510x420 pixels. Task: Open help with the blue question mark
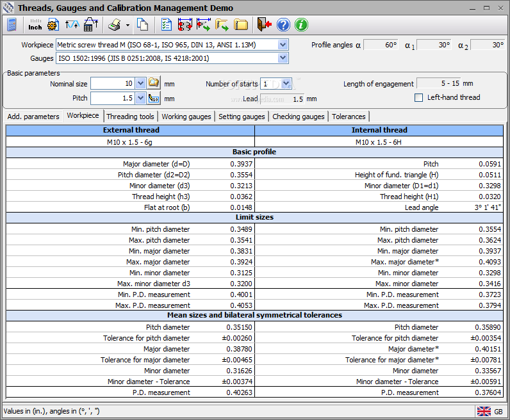pyautogui.click(x=283, y=25)
